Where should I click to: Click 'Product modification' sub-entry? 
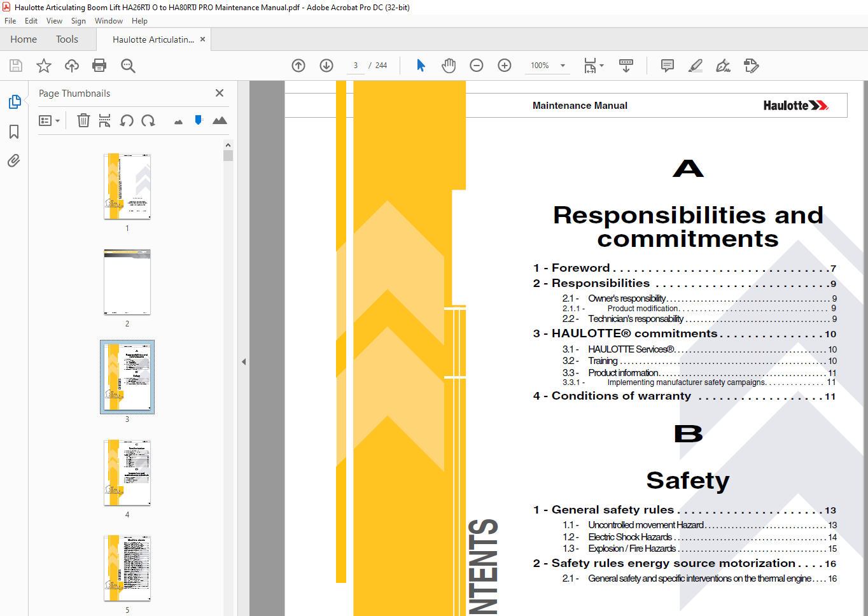(699, 309)
